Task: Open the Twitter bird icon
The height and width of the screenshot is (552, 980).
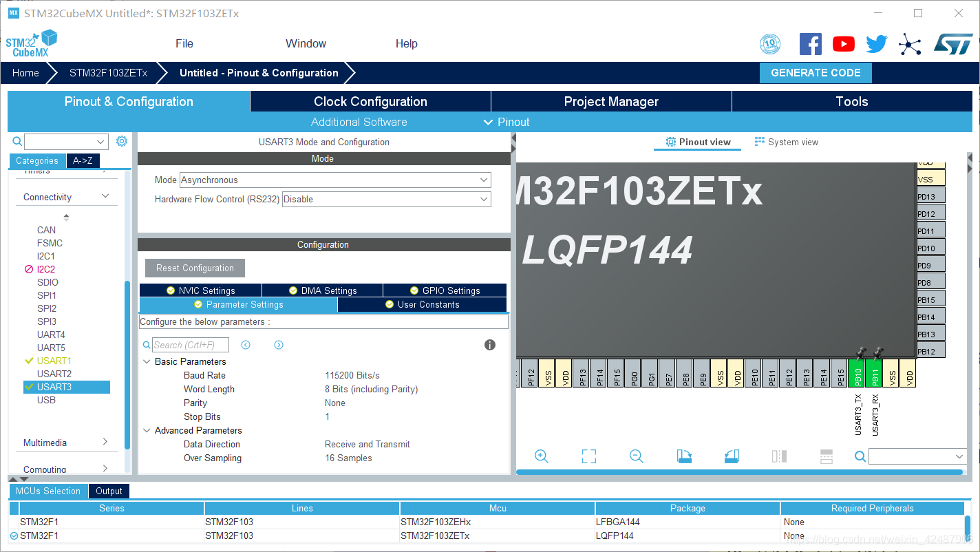Action: 877,44
